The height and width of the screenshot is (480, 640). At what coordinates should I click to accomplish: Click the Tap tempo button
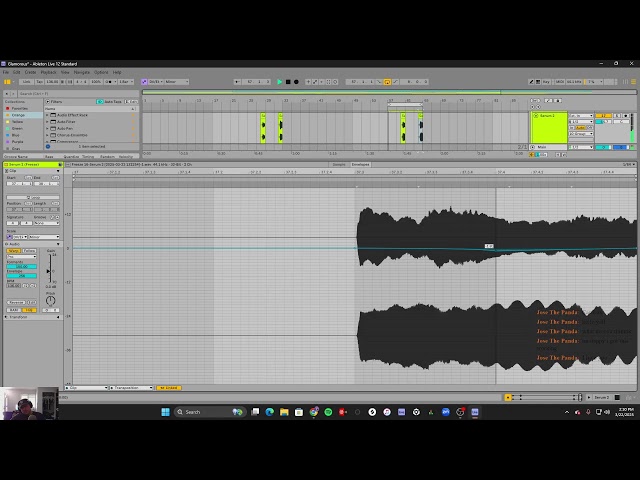point(39,82)
